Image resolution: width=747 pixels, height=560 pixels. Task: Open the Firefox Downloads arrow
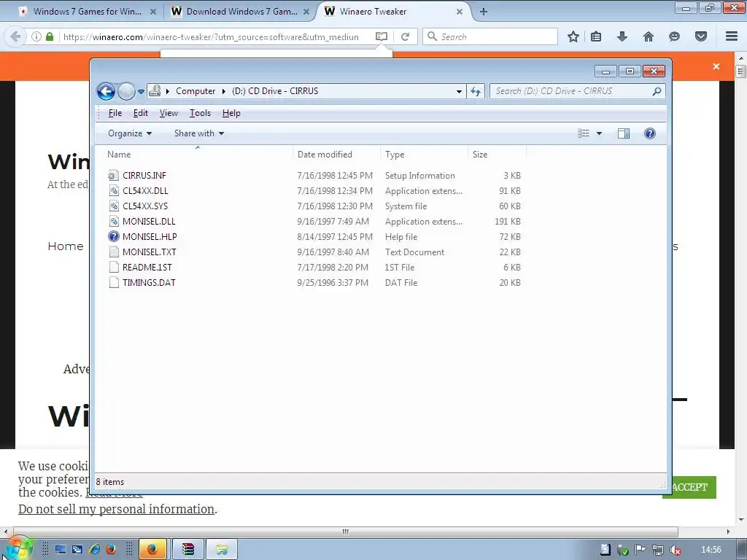(622, 36)
